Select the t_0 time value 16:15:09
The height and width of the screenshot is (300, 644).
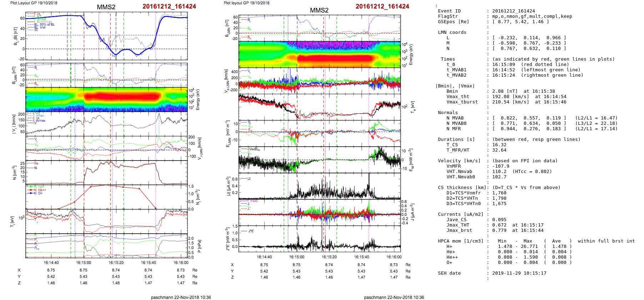503,65
